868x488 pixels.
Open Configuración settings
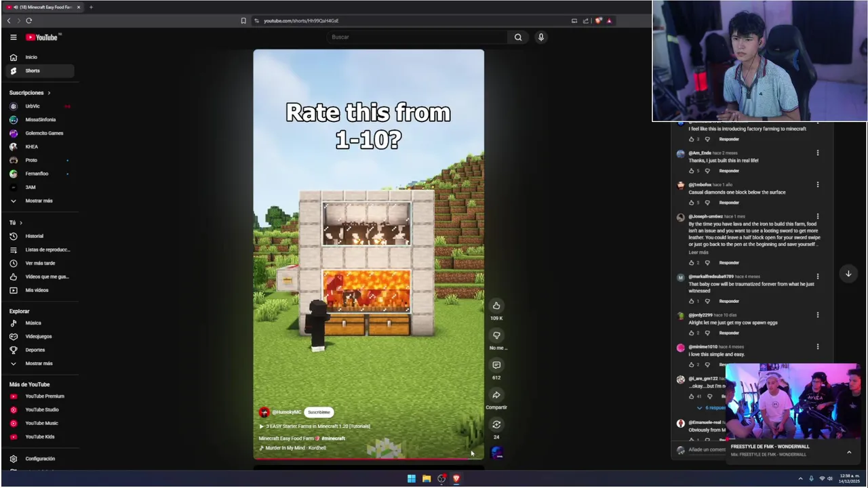pyautogui.click(x=40, y=459)
